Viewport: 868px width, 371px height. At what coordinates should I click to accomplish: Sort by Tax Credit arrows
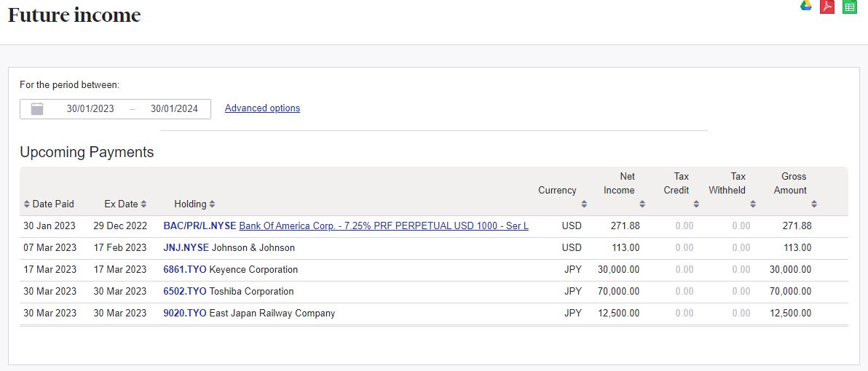696,204
